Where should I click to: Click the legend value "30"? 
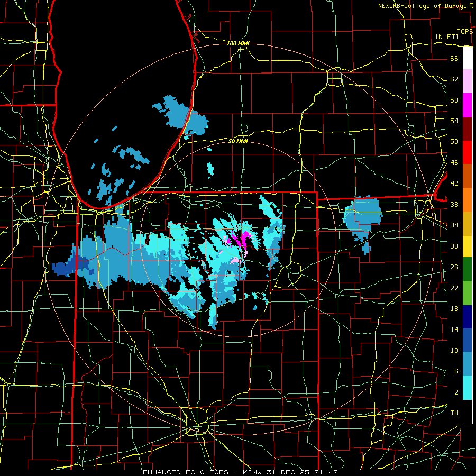coord(454,246)
